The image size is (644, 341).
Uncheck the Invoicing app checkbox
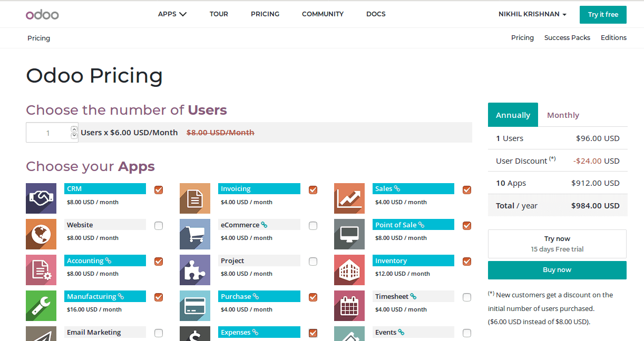pos(313,190)
